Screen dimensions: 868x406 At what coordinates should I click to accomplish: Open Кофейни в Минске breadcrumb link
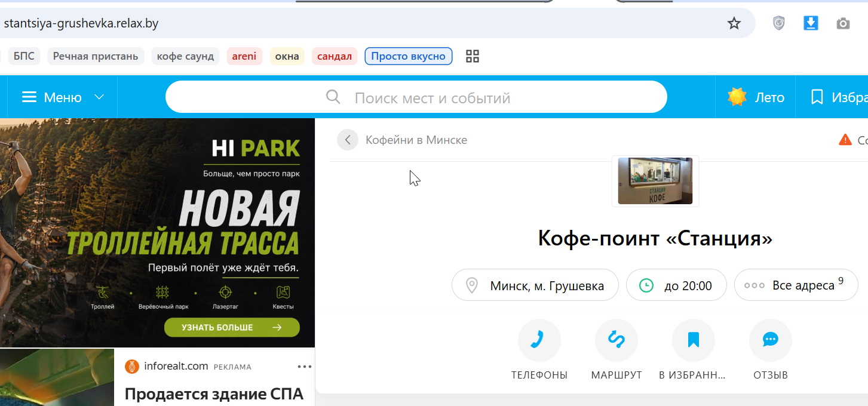(416, 140)
